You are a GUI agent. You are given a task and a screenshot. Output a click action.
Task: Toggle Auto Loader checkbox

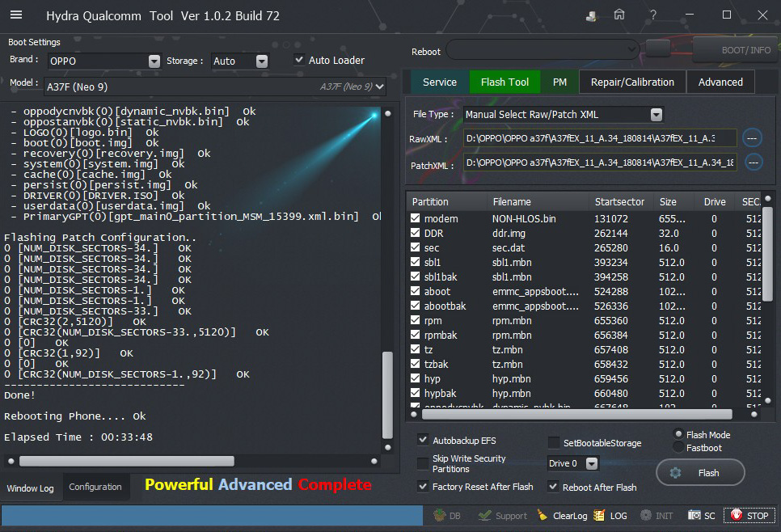point(299,60)
